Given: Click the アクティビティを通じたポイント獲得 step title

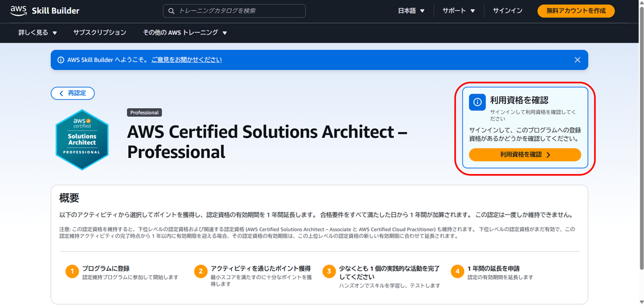Looking at the screenshot, I should tap(261, 269).
